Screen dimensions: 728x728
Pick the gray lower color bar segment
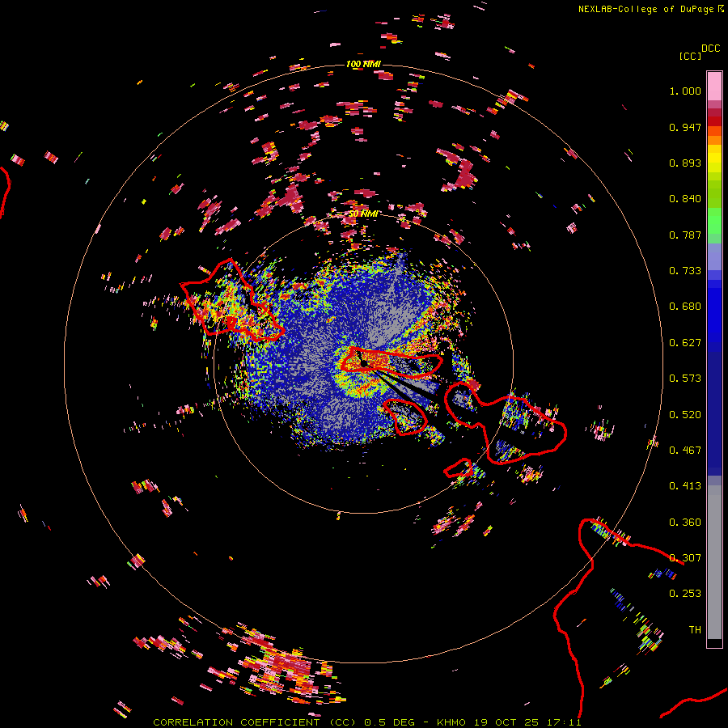coord(714,562)
